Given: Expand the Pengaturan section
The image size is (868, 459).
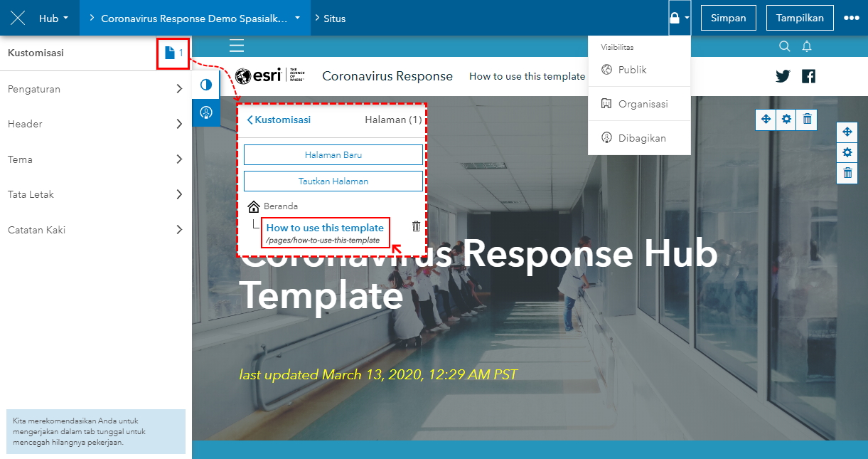Looking at the screenshot, I should (95, 89).
